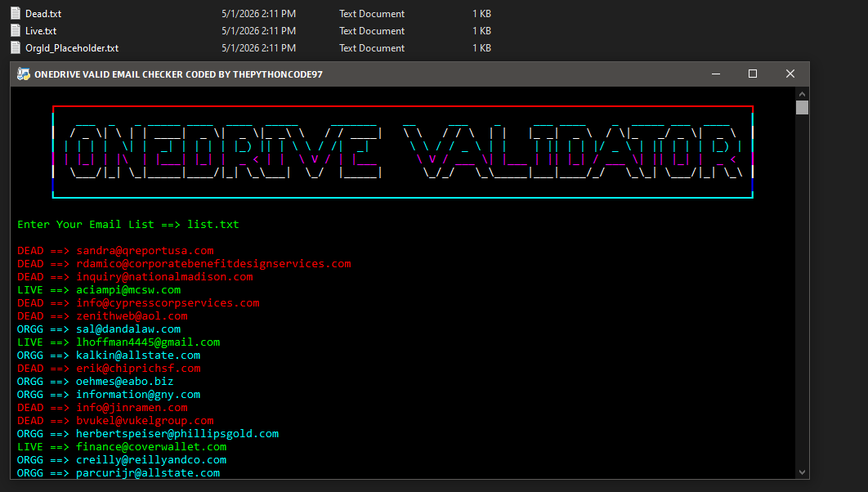Click the Live.txt file name
Image resolution: width=868 pixels, height=492 pixels.
tap(41, 31)
